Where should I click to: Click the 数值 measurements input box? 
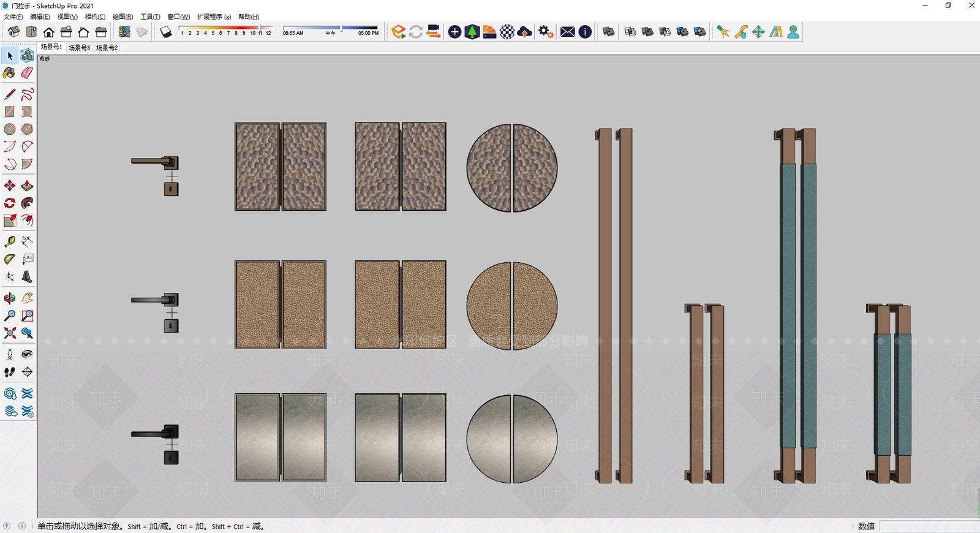(x=930, y=526)
